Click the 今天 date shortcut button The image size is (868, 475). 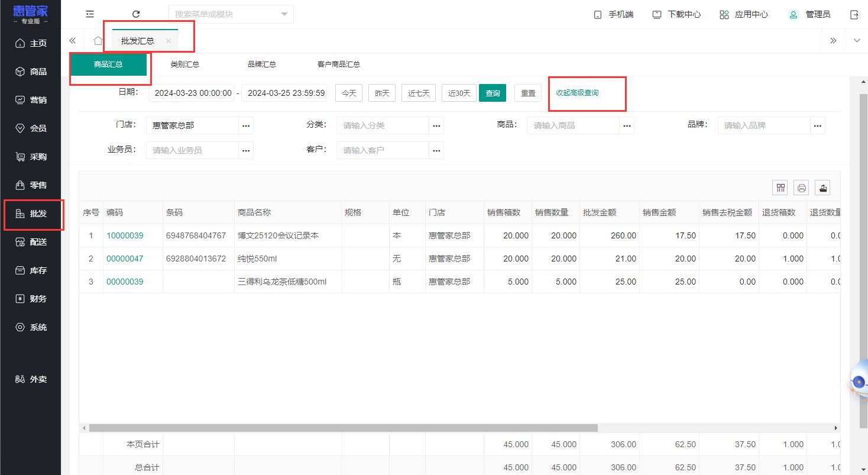(x=349, y=93)
